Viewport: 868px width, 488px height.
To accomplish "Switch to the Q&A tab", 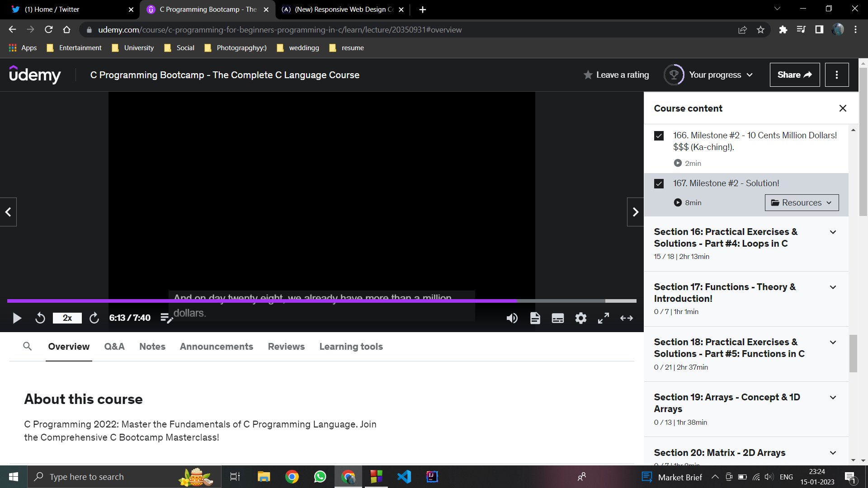I will pos(114,347).
